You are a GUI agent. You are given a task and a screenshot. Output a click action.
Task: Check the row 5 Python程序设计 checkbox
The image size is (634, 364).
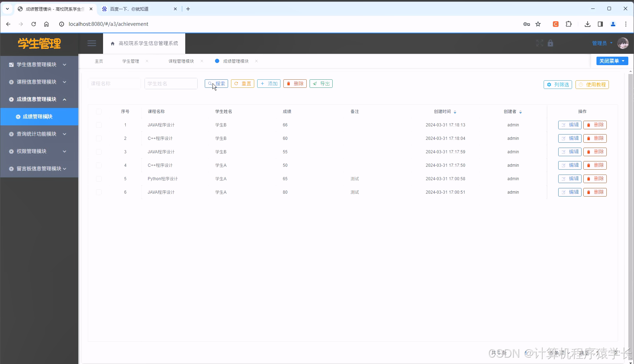(x=98, y=179)
